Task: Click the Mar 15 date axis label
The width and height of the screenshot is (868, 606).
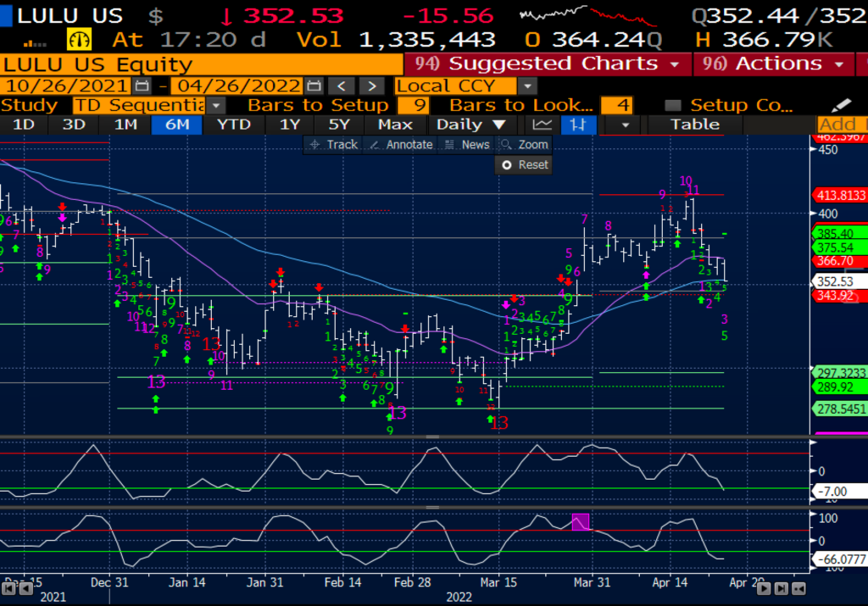Action: click(498, 582)
